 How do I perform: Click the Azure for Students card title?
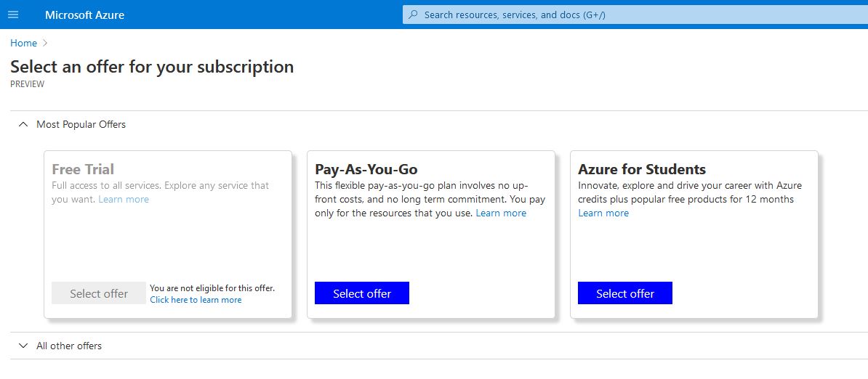[642, 169]
